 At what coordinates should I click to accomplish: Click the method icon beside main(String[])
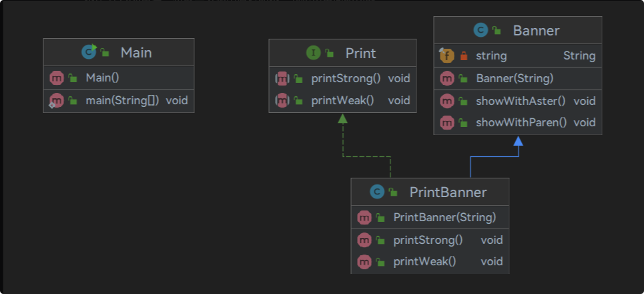56,100
